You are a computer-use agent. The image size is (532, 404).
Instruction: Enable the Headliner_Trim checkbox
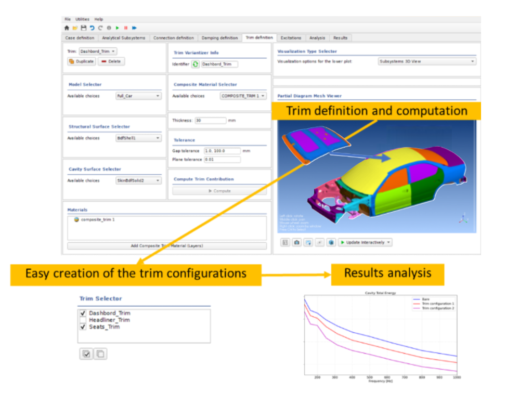(x=83, y=320)
